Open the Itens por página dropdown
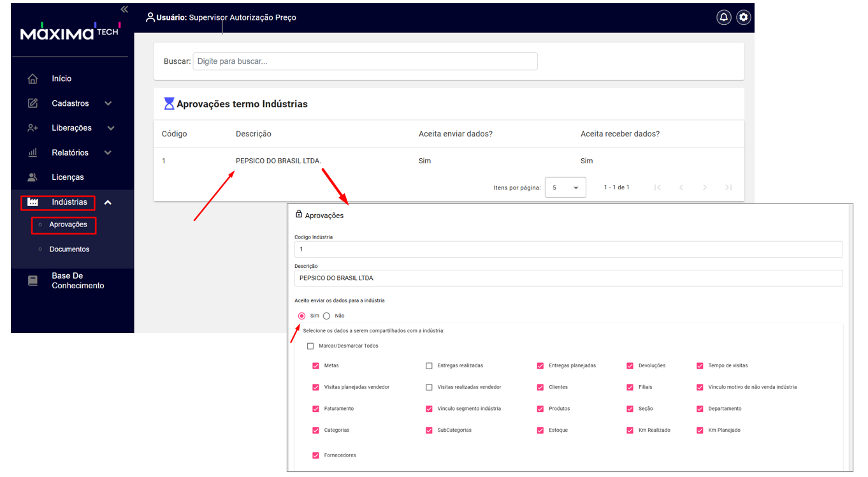 (x=565, y=187)
